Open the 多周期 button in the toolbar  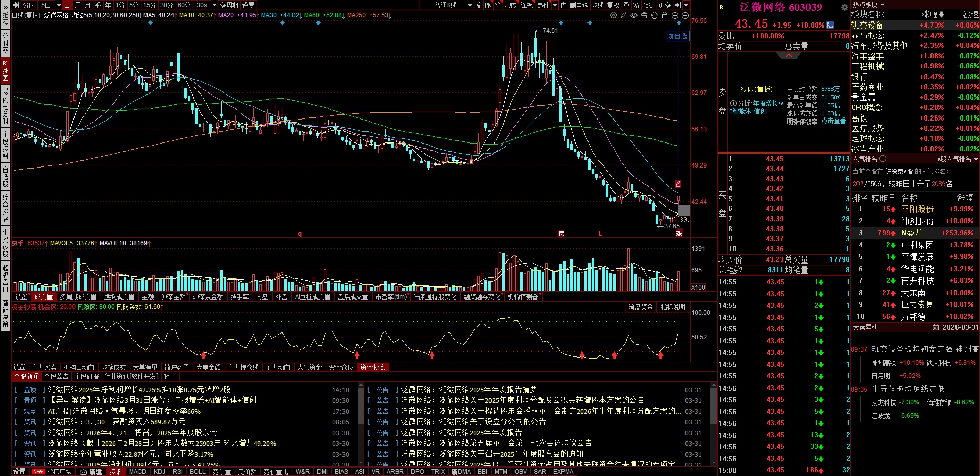[229, 5]
